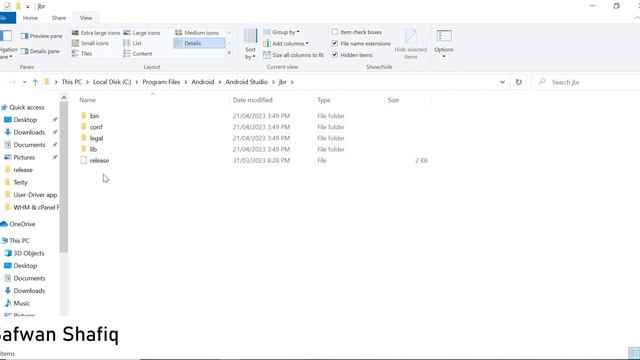Expand layout gallery more arrow

pyautogui.click(x=229, y=53)
